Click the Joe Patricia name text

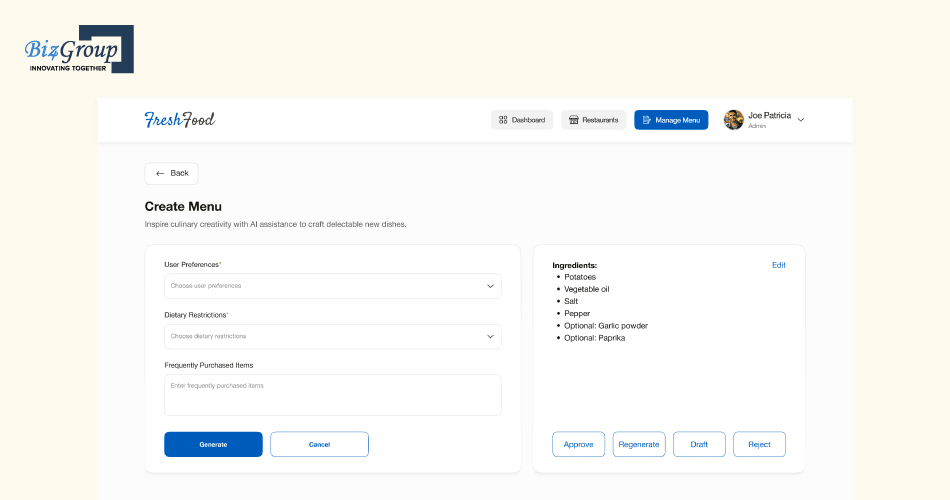pyautogui.click(x=769, y=115)
